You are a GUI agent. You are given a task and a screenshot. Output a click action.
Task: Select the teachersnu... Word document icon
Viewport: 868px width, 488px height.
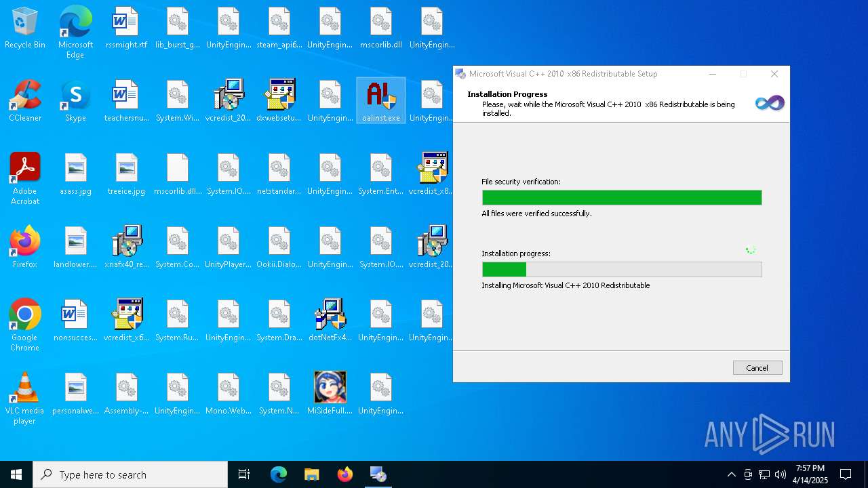(x=126, y=102)
